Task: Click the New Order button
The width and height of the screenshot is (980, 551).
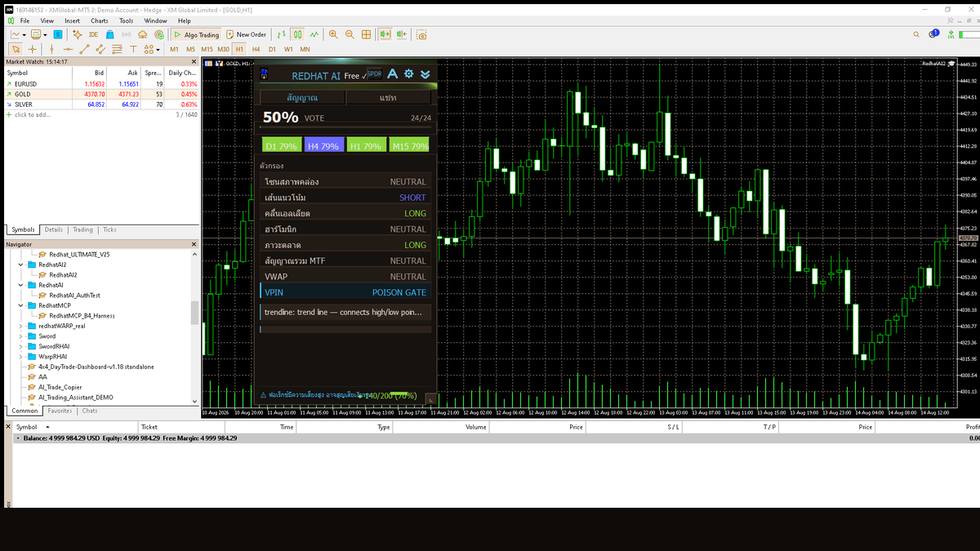Action: [x=245, y=34]
